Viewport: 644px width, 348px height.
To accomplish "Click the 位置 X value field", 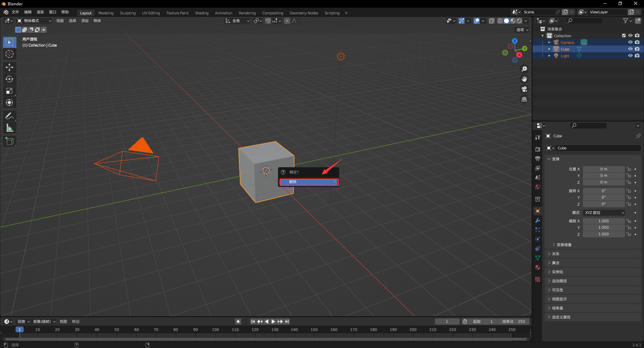I will point(603,169).
